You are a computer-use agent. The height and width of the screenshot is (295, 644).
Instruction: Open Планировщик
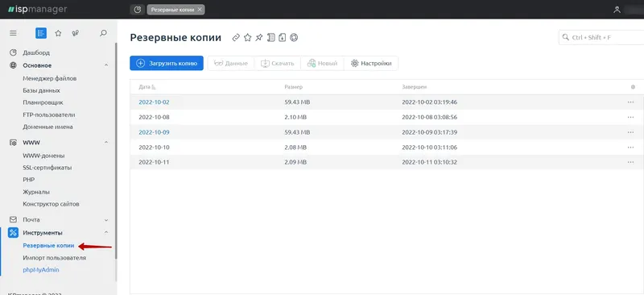click(43, 102)
